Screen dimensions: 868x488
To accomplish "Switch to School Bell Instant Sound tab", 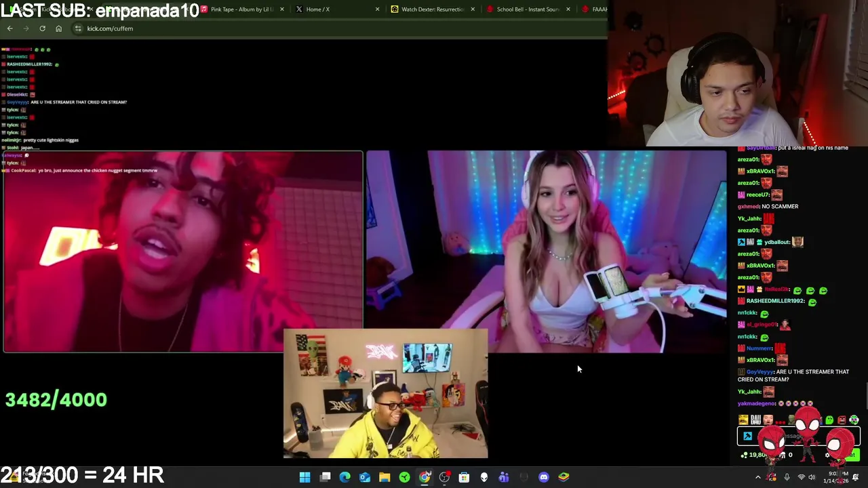I will tap(528, 9).
